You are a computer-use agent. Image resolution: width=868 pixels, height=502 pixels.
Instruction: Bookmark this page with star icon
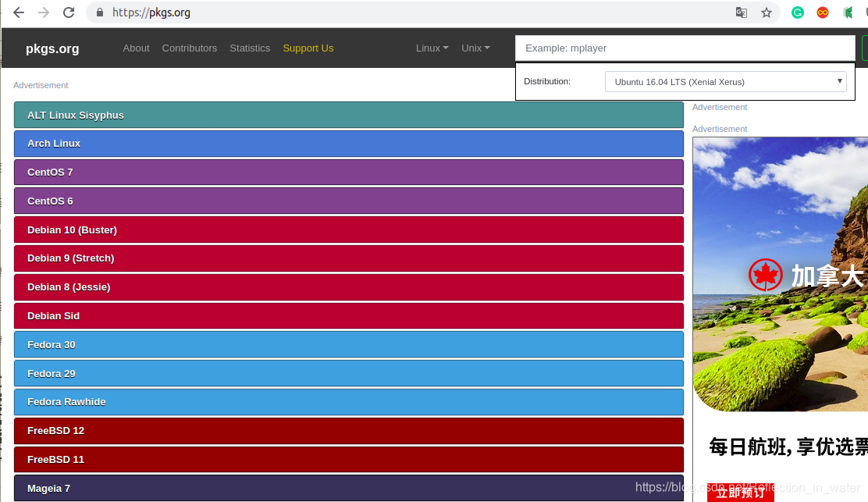[767, 12]
